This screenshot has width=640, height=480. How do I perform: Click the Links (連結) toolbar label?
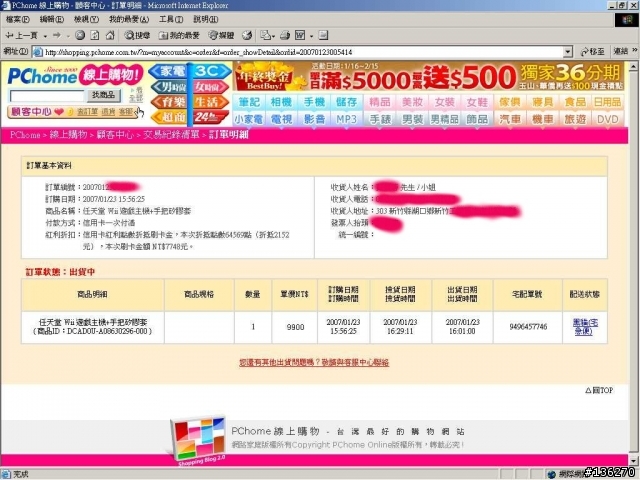pos(620,51)
